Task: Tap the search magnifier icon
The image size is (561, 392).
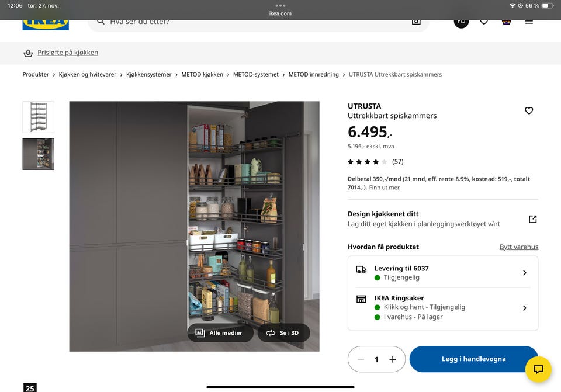Action: [x=101, y=22]
